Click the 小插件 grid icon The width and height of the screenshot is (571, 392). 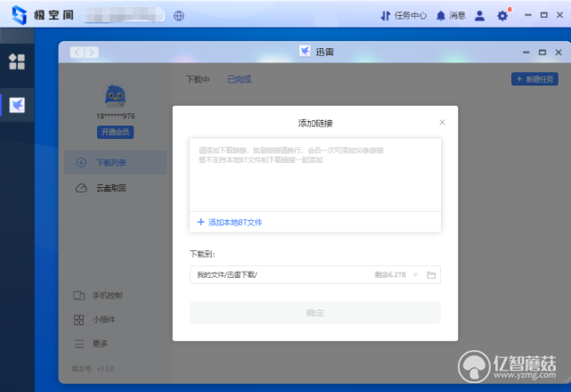click(x=79, y=320)
